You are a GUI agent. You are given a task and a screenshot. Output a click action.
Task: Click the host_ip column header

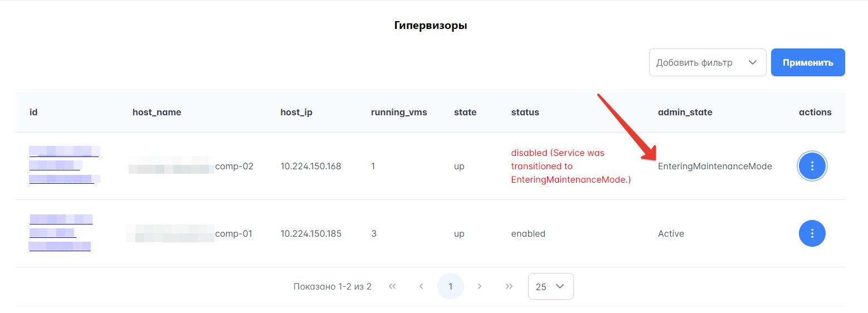pyautogui.click(x=296, y=112)
